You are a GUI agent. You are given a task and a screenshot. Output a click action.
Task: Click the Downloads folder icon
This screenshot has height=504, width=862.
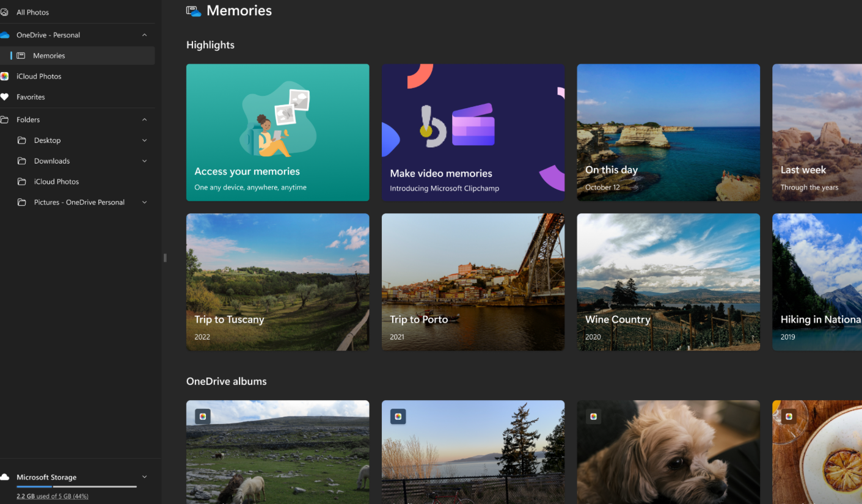(x=22, y=161)
